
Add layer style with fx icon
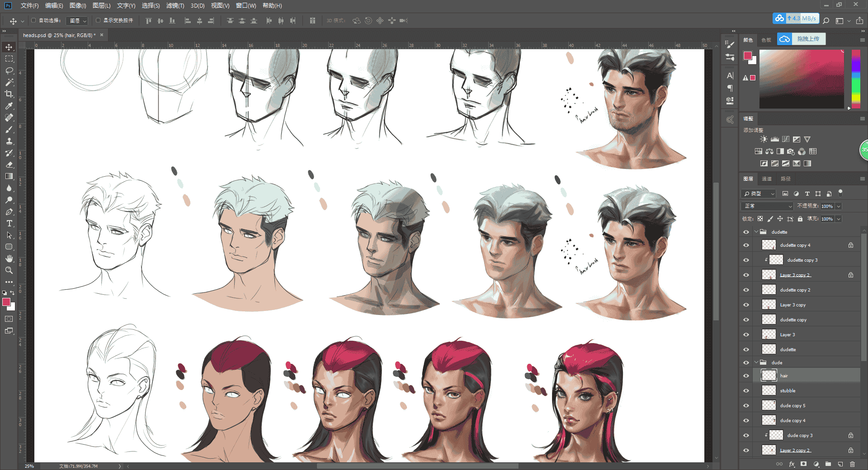(792, 464)
